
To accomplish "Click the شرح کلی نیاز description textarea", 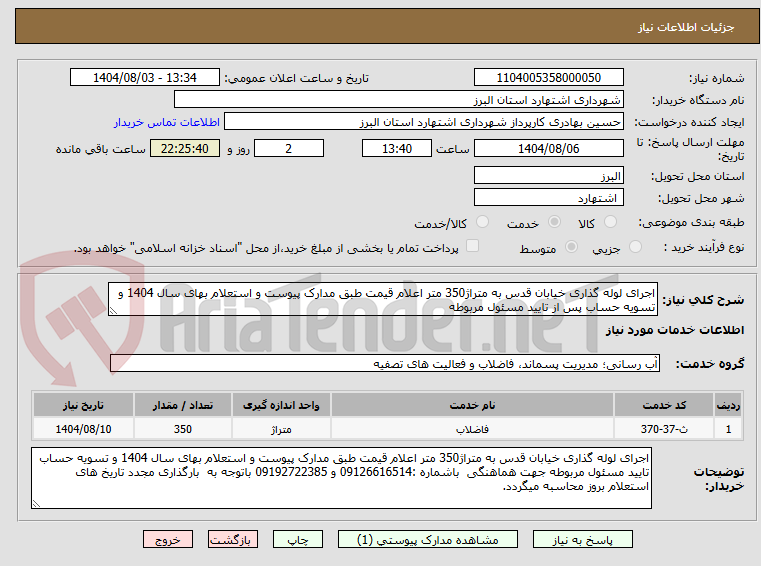I will pos(383,300).
